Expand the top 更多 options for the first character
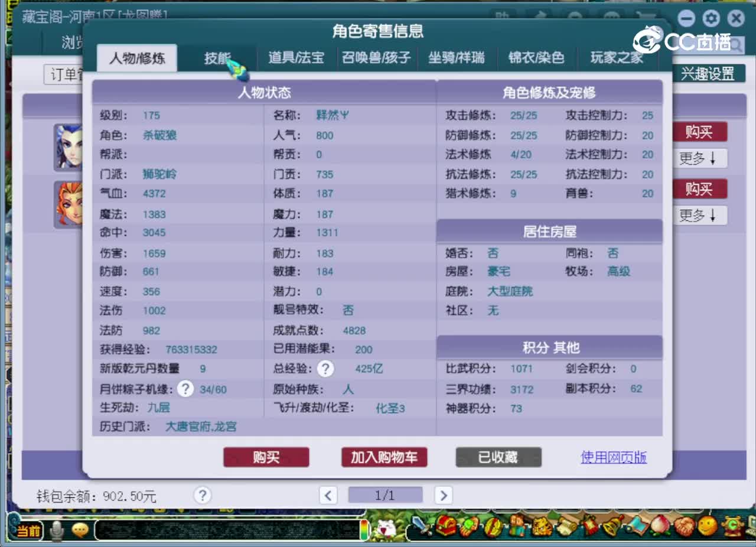This screenshot has width=756, height=547. (700, 158)
